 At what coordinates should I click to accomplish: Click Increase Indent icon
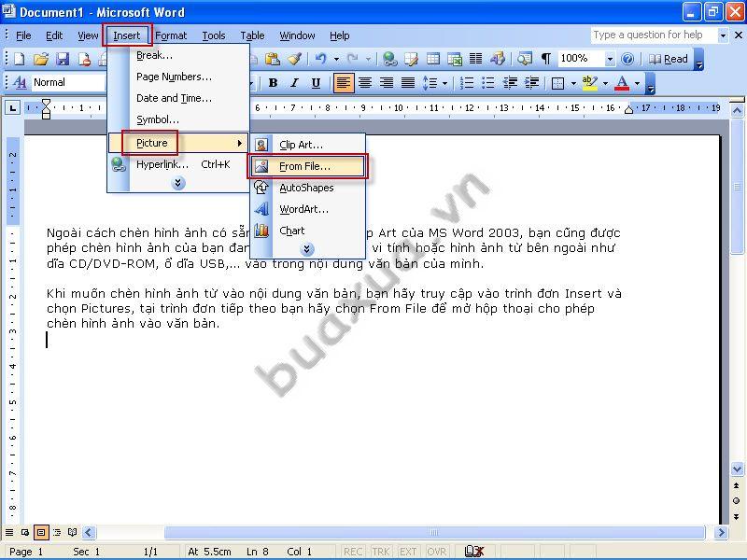tap(531, 83)
